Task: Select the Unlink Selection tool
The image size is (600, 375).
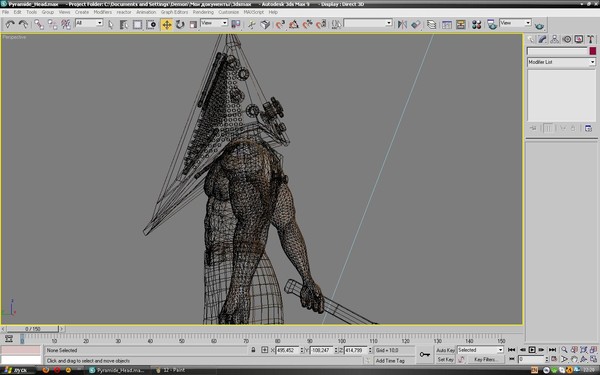Action: coord(52,24)
